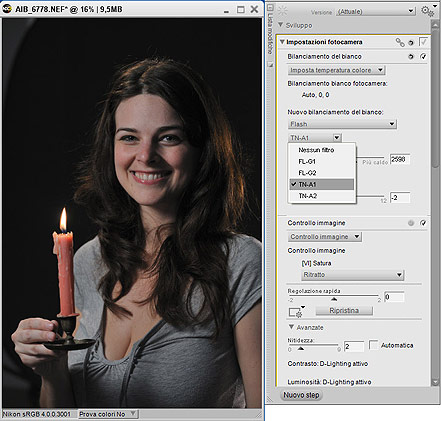
Task: Click the grey reset dot beside Controllo immagine
Action: pos(411,223)
